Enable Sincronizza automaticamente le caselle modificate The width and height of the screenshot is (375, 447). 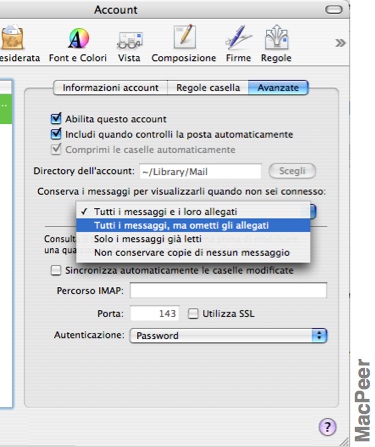56,270
